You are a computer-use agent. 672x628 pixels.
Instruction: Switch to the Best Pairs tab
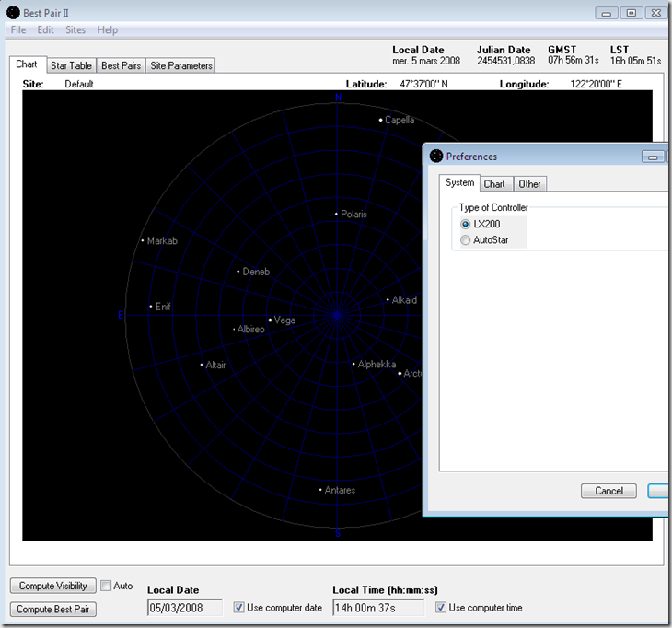121,65
